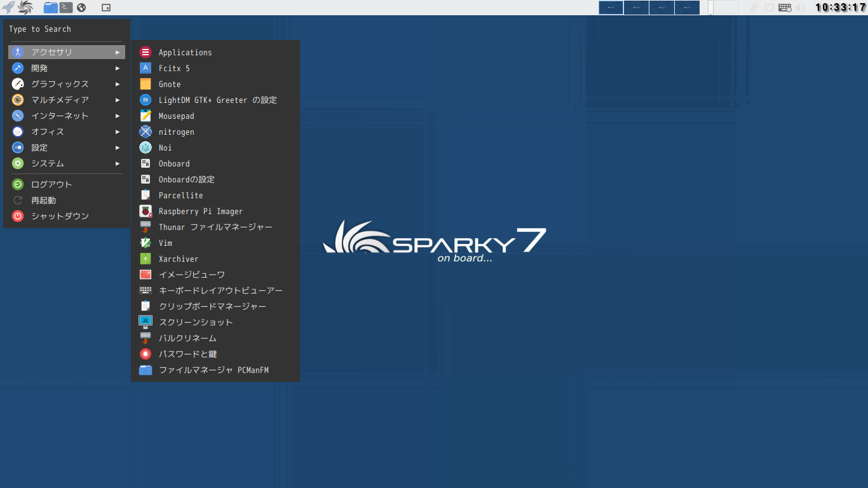Launch the web browser globe icon

click(x=81, y=8)
